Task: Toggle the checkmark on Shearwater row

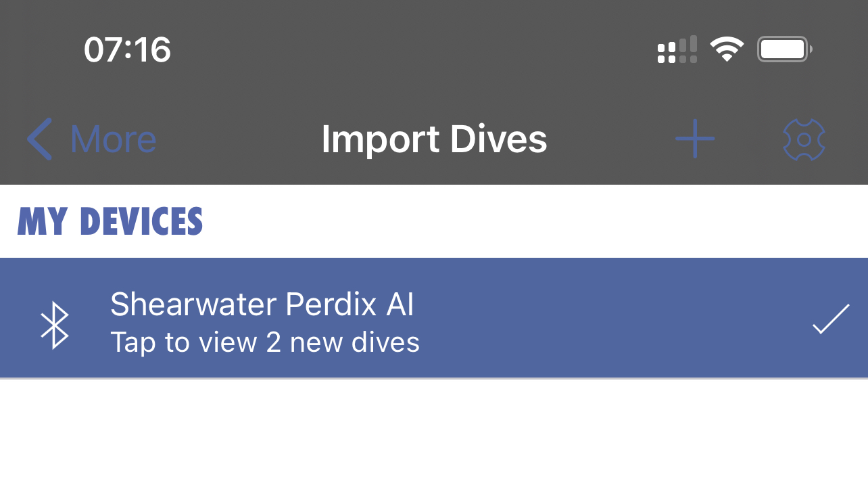Action: (x=830, y=319)
